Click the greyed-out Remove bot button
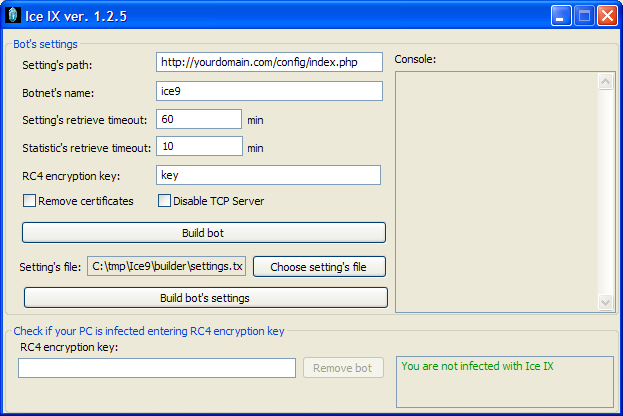This screenshot has height=416, width=623. [343, 368]
